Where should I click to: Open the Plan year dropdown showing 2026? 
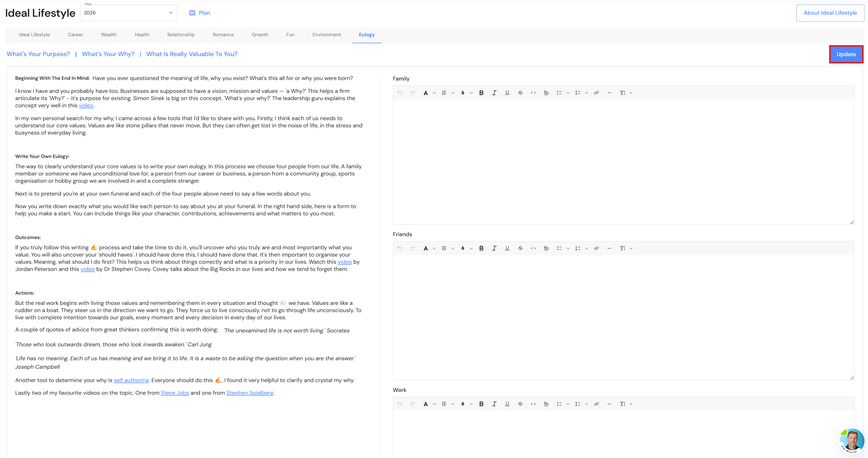[x=128, y=13]
